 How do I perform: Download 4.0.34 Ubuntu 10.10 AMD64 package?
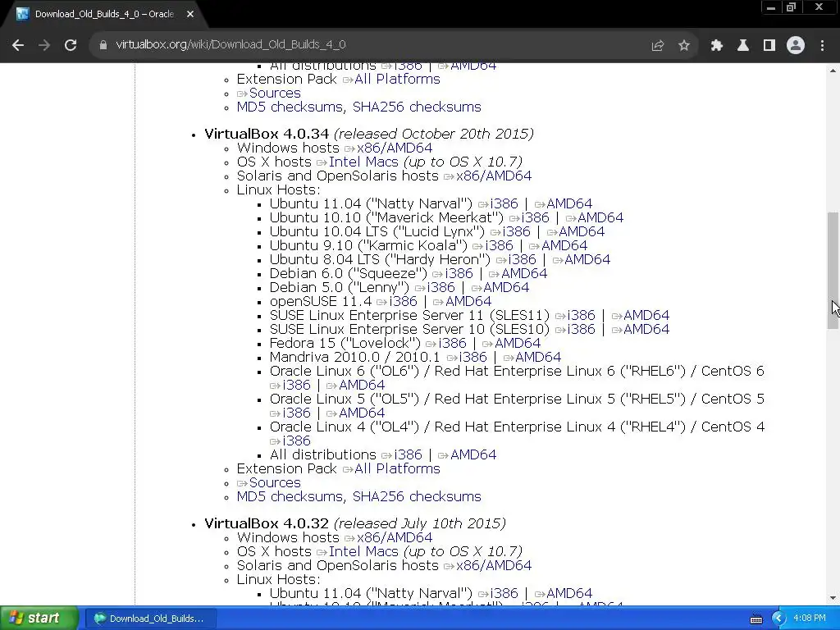(x=600, y=217)
